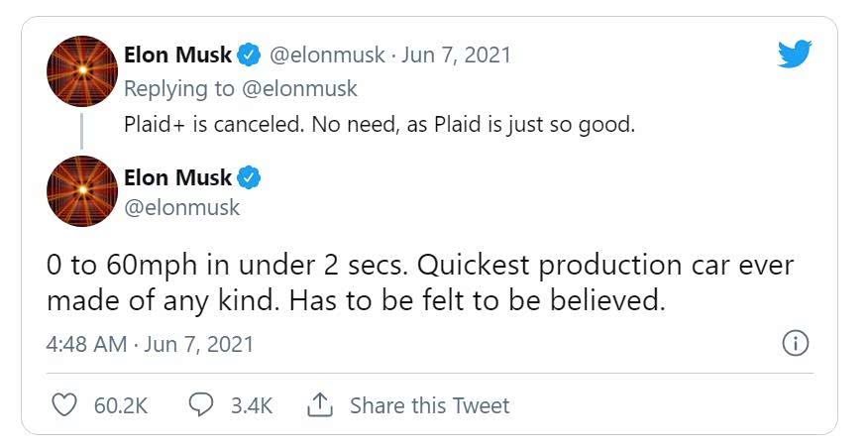Open the main tweet author's avatar
This screenshot has height=448, width=868.
(82, 191)
